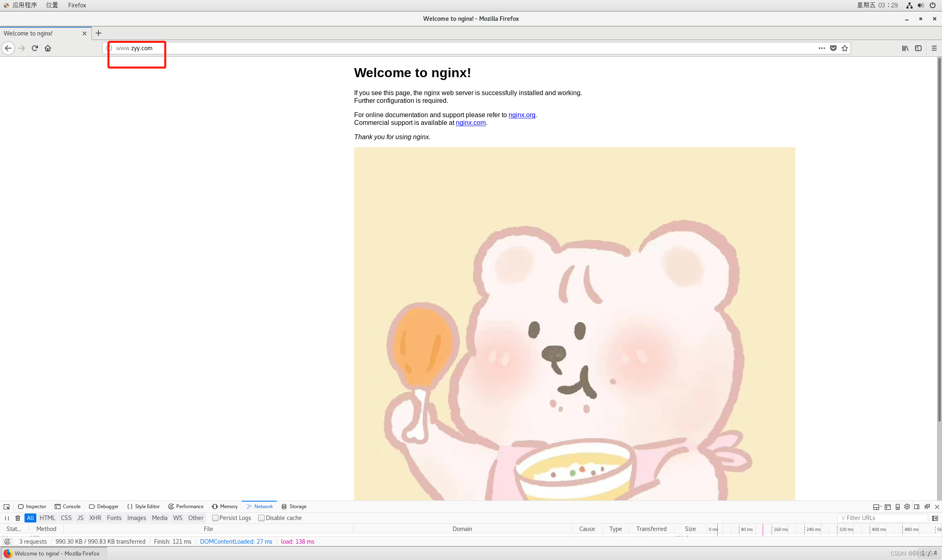The image size is (942, 560).
Task: Filter requests by CSS
Action: (66, 518)
